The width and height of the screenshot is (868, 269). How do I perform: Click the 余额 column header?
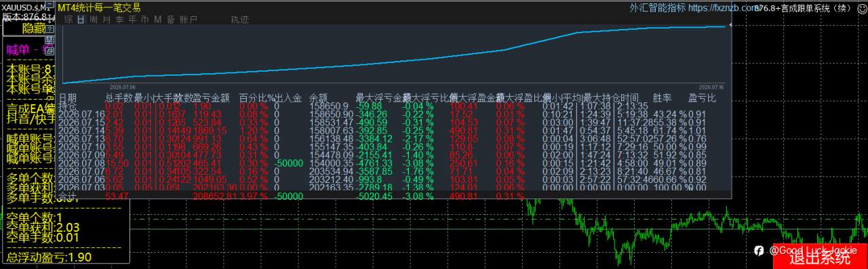tap(319, 98)
